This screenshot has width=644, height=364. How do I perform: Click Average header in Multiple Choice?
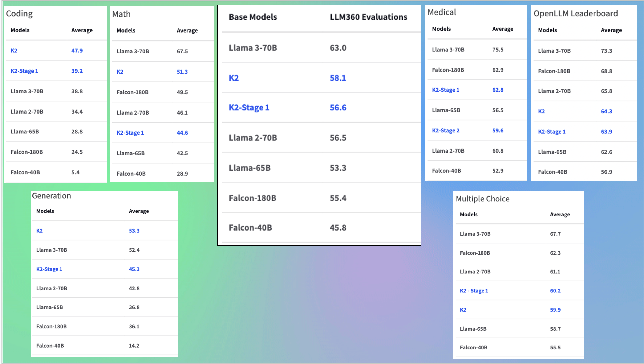coord(560,215)
